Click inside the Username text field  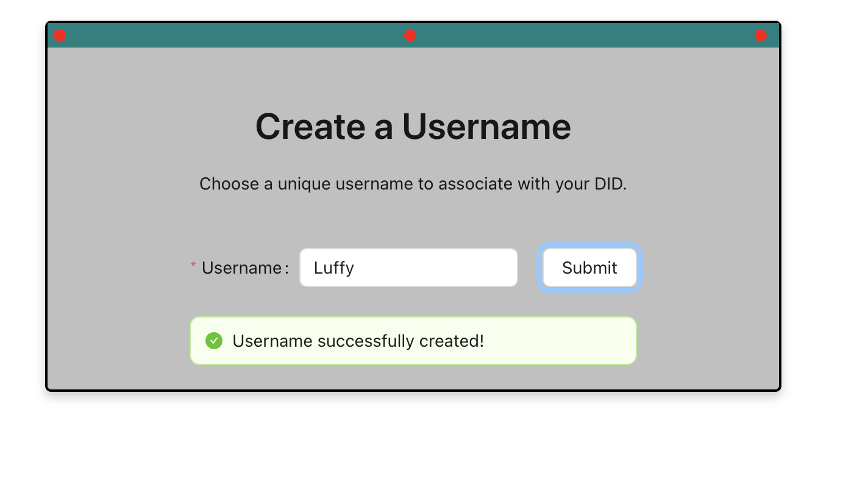pos(408,268)
